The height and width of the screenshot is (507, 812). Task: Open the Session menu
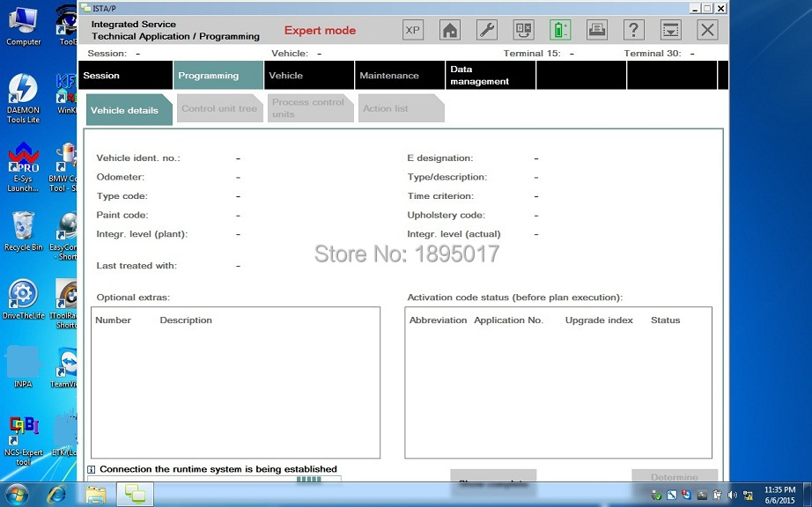tap(125, 76)
